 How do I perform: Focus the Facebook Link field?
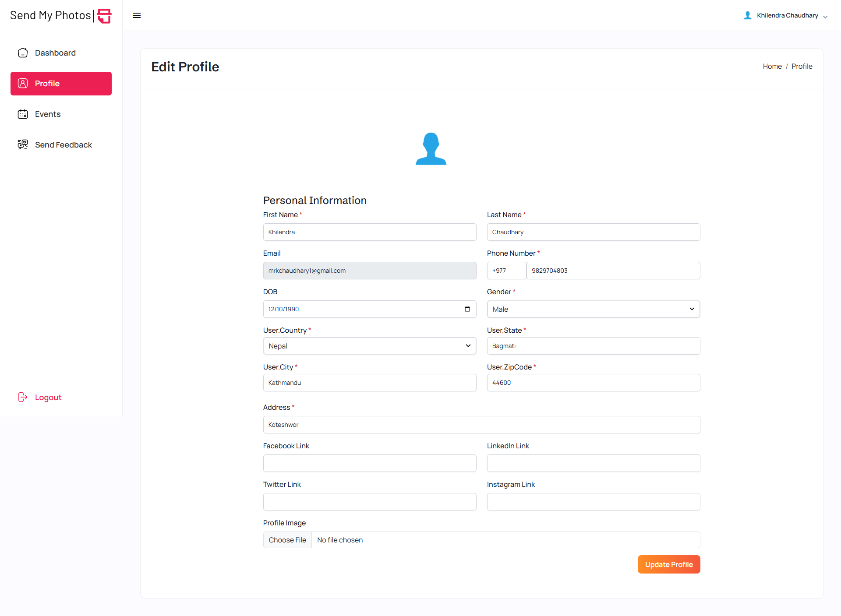369,463
